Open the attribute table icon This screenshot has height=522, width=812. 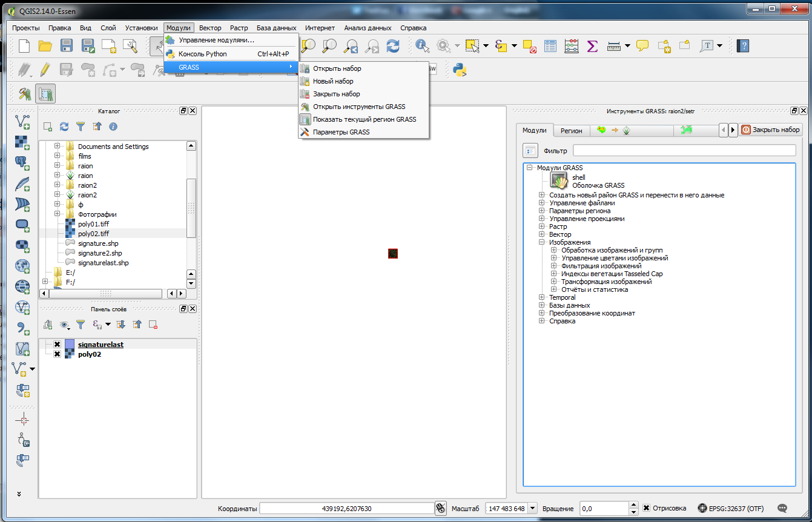[550, 46]
